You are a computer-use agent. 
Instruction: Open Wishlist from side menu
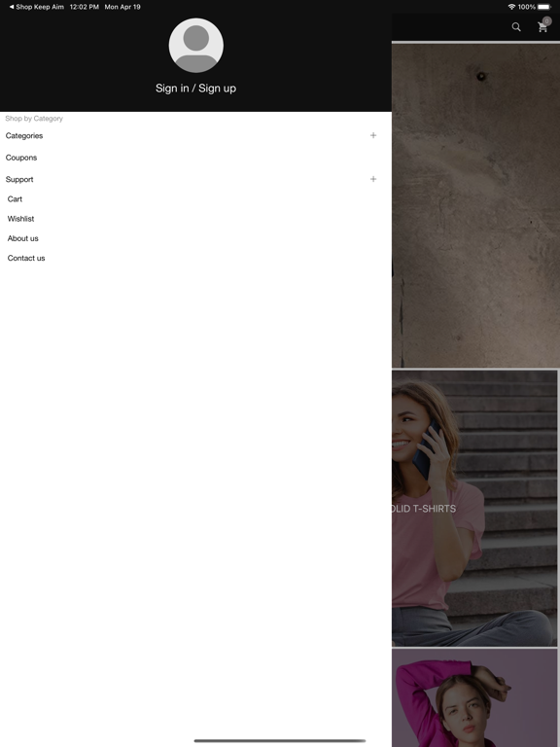tap(20, 219)
